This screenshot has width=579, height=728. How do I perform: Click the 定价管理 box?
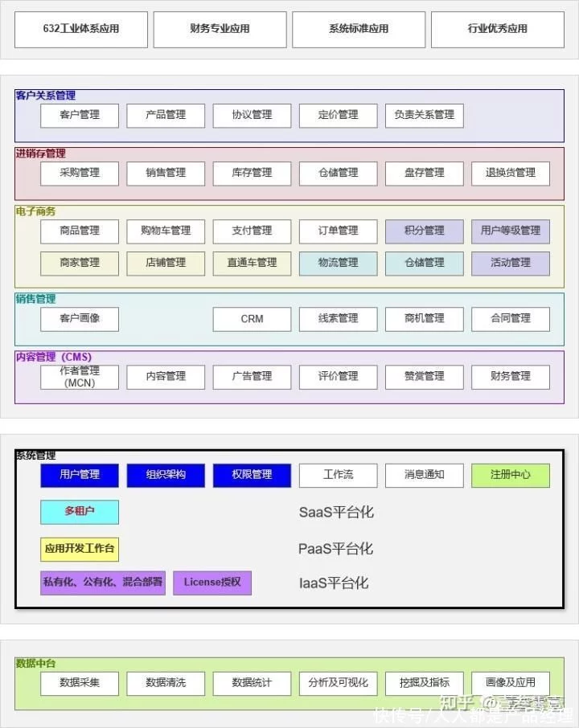click(339, 115)
